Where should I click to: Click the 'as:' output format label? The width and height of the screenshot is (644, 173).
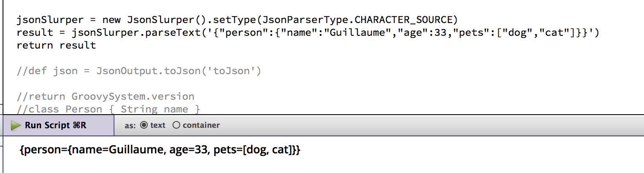(x=130, y=125)
